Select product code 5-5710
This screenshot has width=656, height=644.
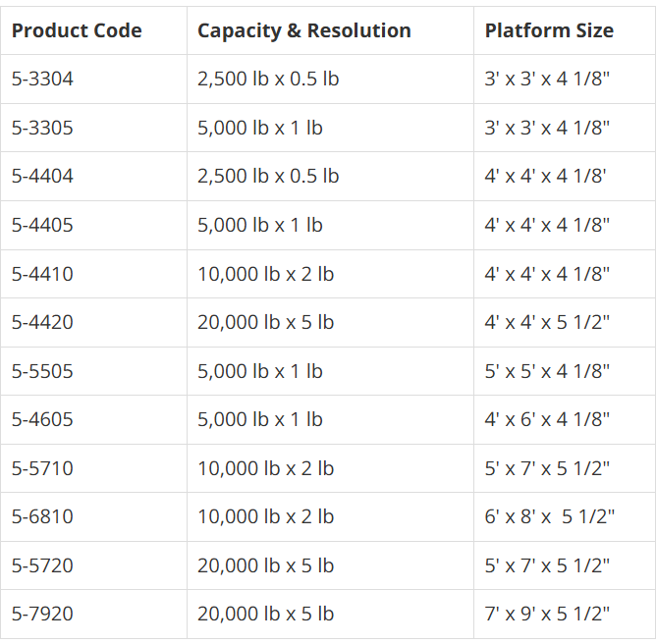point(42,468)
